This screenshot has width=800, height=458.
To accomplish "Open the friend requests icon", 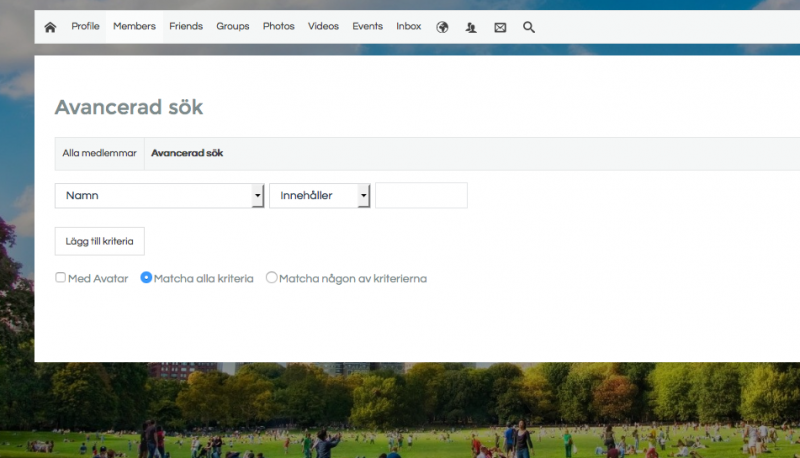I will coord(471,27).
